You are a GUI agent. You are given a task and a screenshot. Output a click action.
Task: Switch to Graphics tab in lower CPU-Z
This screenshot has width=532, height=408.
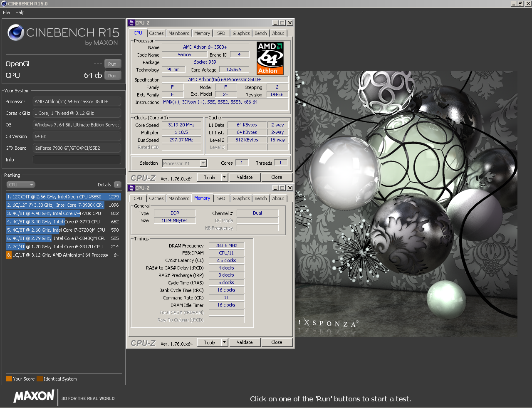point(241,198)
